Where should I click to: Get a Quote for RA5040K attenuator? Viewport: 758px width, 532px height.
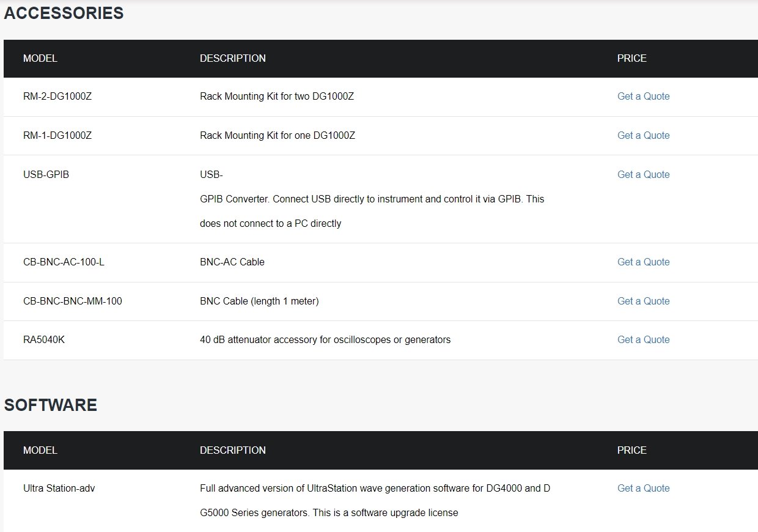[643, 339]
